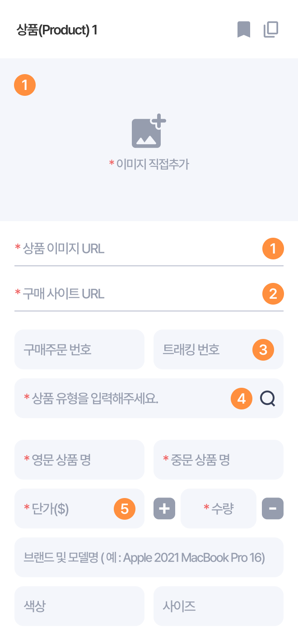Image resolution: width=298 pixels, height=644 pixels.
Task: Click the 브랜드 및 모델명 input field
Action: [149, 557]
